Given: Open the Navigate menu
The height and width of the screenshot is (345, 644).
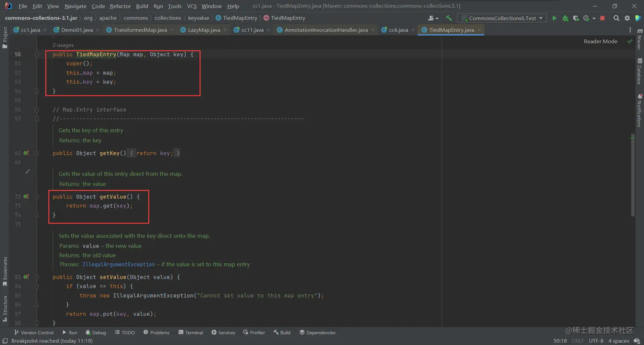Looking at the screenshot, I should [x=75, y=6].
